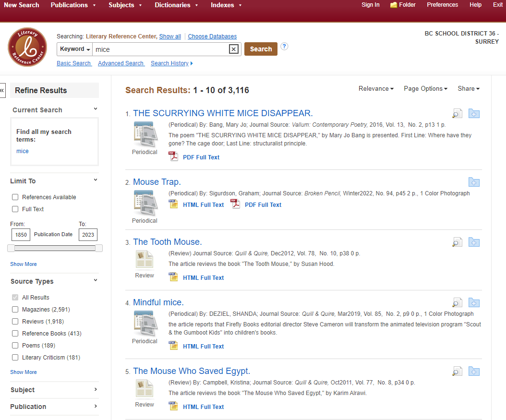Collapse the Refine Results sidebar

pos(2,90)
